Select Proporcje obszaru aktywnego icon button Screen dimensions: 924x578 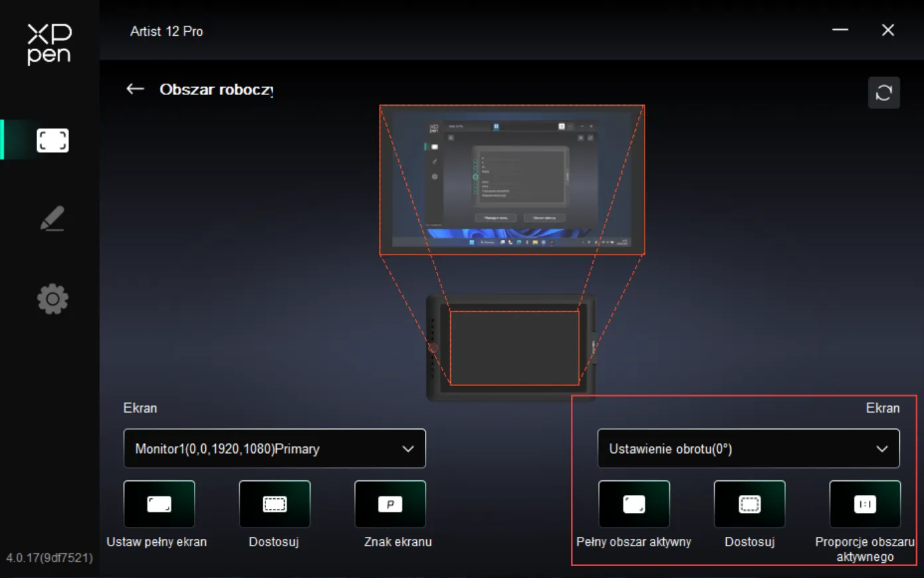tap(865, 504)
